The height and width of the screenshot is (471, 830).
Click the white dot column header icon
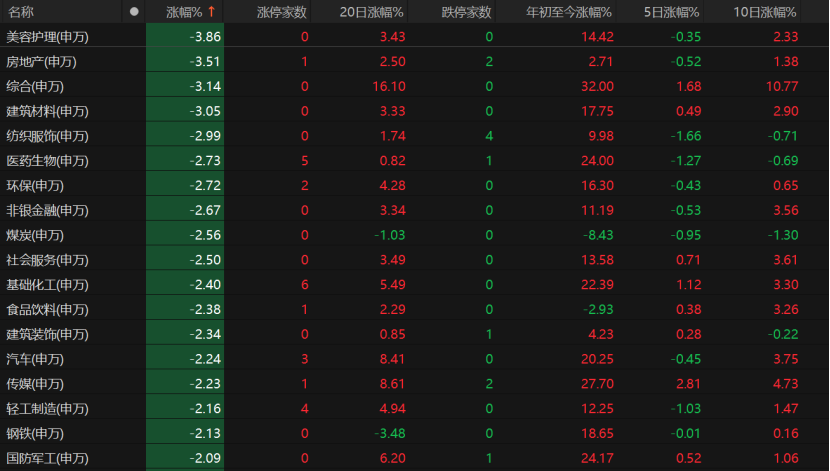click(x=134, y=12)
